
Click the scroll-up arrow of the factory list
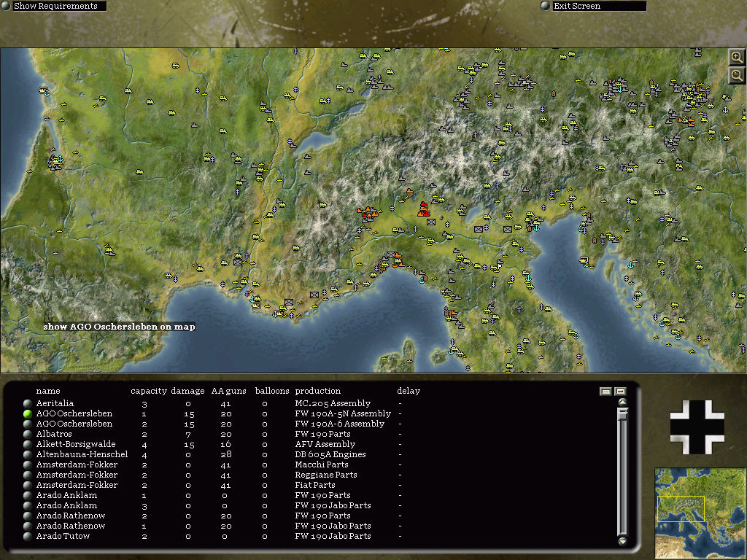[622, 402]
